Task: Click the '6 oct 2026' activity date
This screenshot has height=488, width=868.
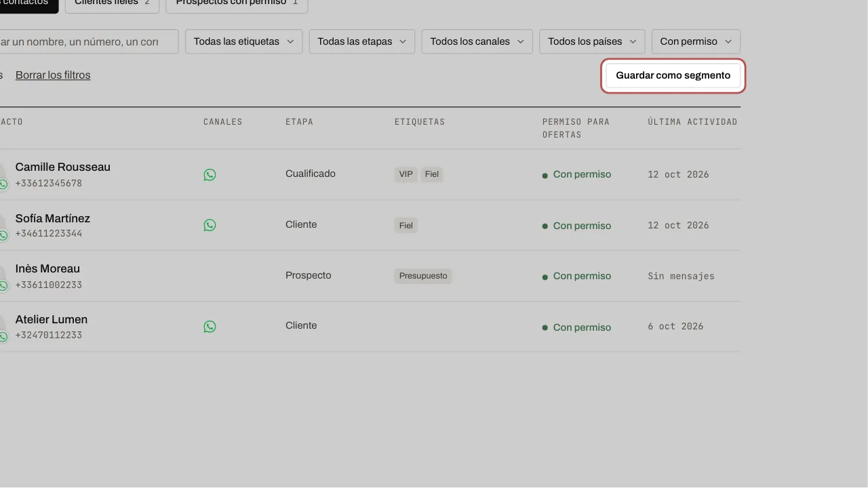Action: (675, 326)
